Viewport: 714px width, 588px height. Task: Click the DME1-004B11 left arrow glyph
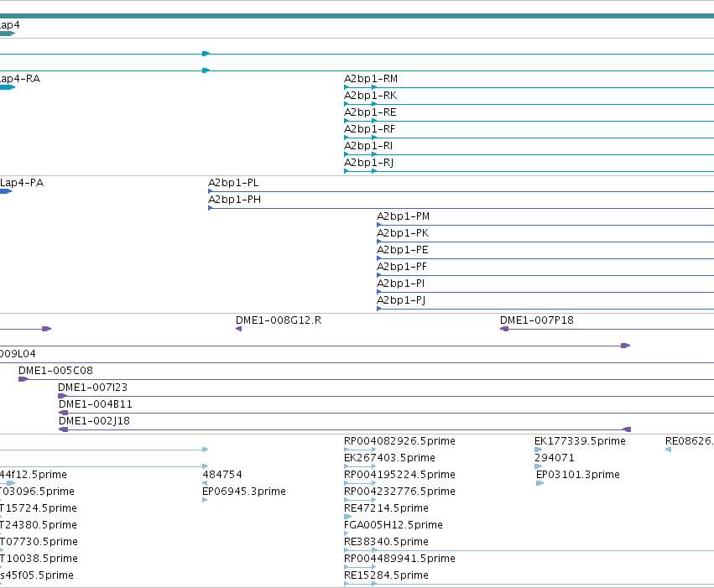tap(63, 413)
